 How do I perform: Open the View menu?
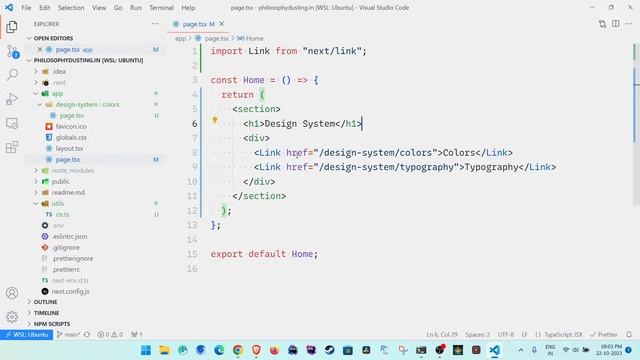coord(99,8)
